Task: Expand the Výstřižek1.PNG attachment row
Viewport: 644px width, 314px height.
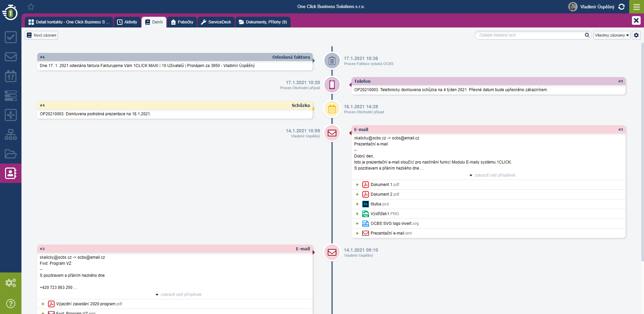Action: point(357,214)
